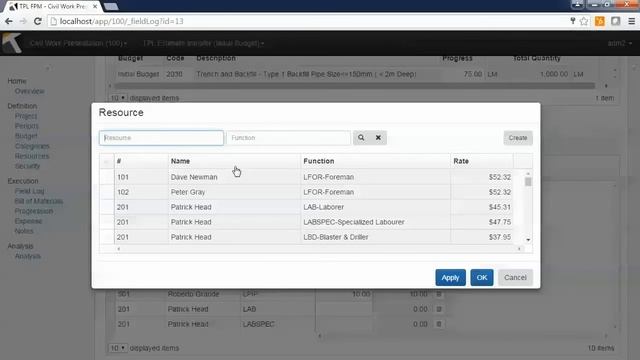Open the Civil Work Presentation (100) dropdown

point(78,43)
